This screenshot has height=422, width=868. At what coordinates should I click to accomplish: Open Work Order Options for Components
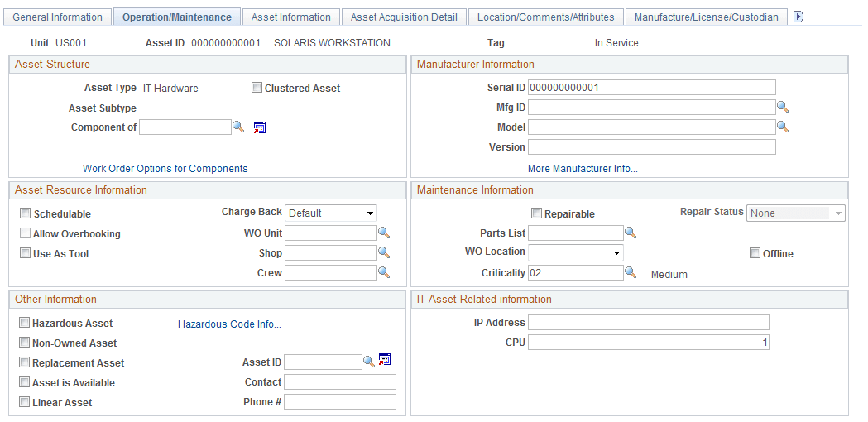coord(165,168)
